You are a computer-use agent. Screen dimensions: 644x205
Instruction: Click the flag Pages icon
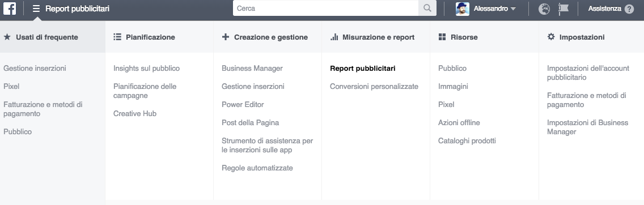pyautogui.click(x=563, y=8)
